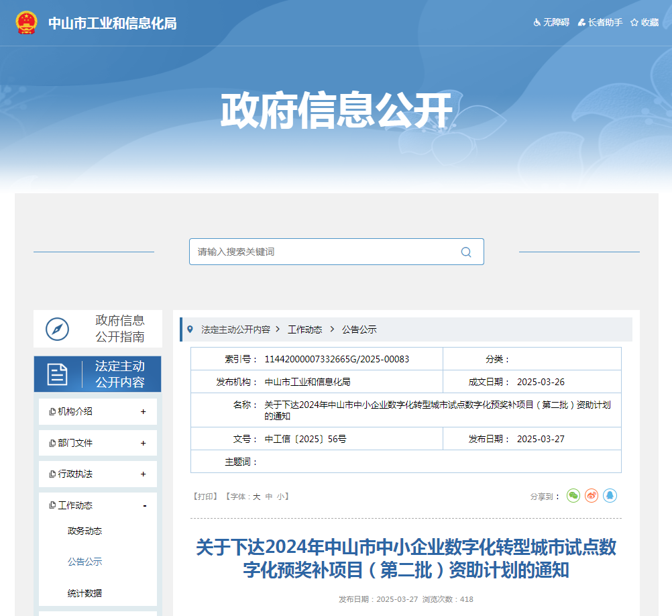Share to Weibo via red icon
672x616 pixels.
[592, 496]
